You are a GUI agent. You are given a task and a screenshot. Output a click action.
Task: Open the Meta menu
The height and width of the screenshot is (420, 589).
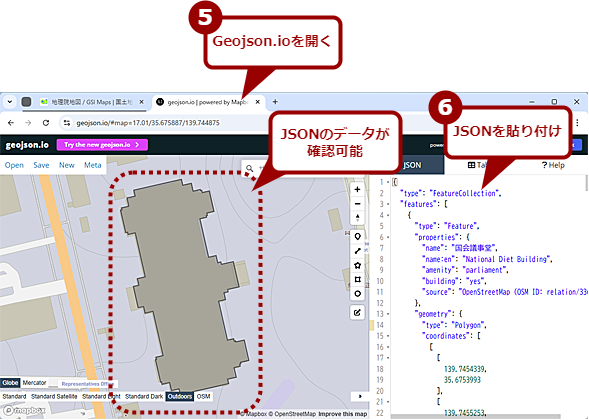pos(92,165)
